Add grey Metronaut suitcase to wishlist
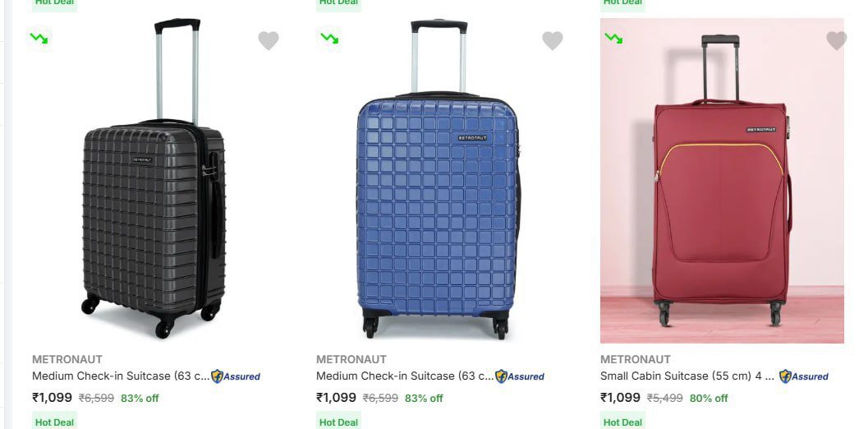Screen dimensions: 868x429 point(269,40)
